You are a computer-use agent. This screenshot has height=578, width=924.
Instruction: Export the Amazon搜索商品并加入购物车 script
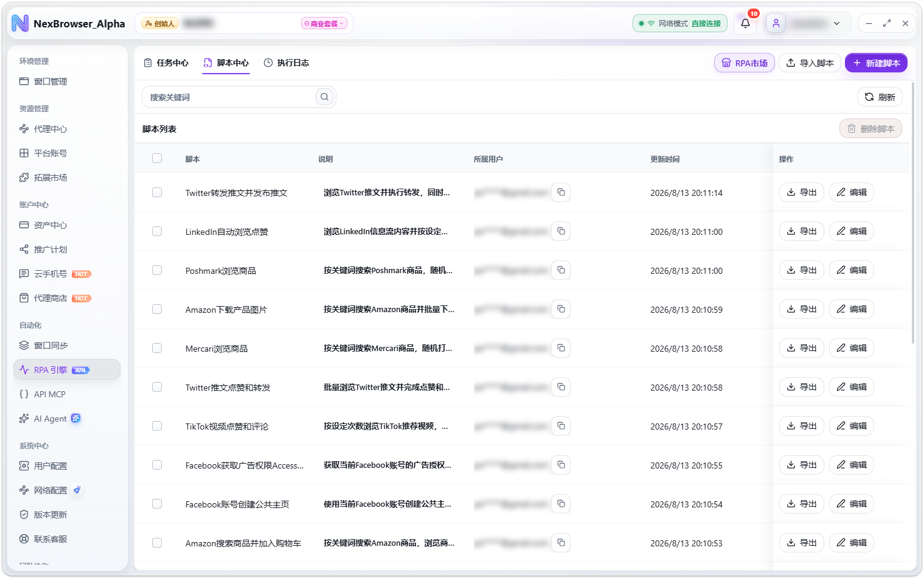[801, 543]
